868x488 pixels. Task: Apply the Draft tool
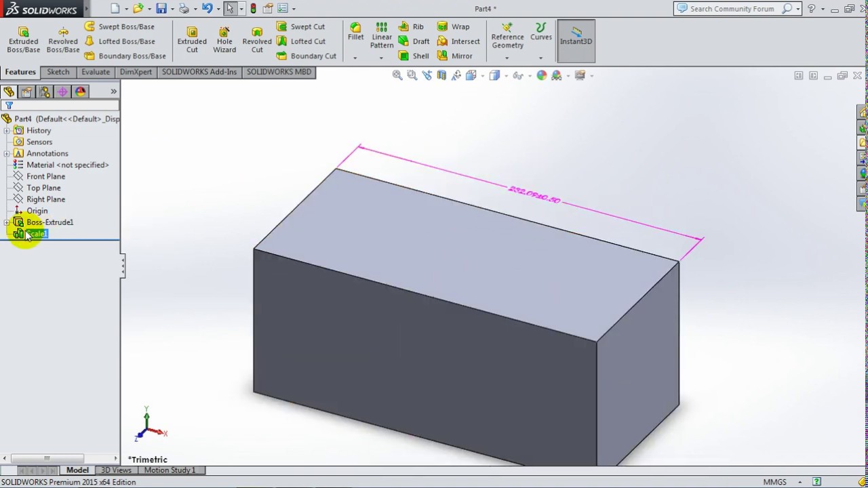414,41
